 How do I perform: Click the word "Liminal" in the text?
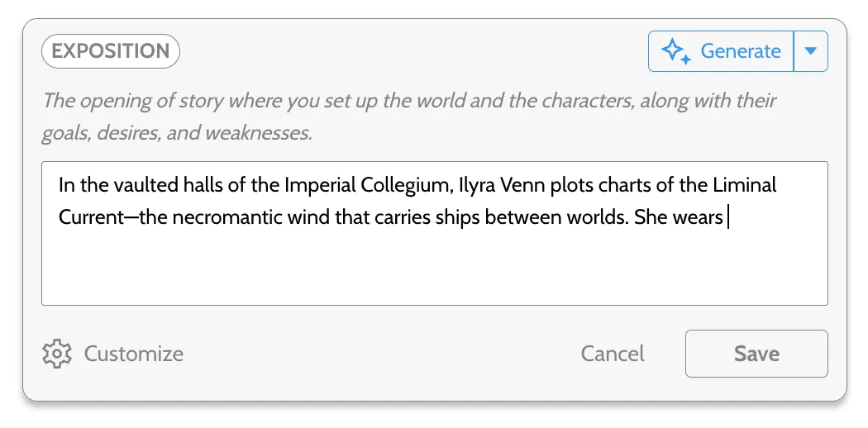(x=746, y=185)
